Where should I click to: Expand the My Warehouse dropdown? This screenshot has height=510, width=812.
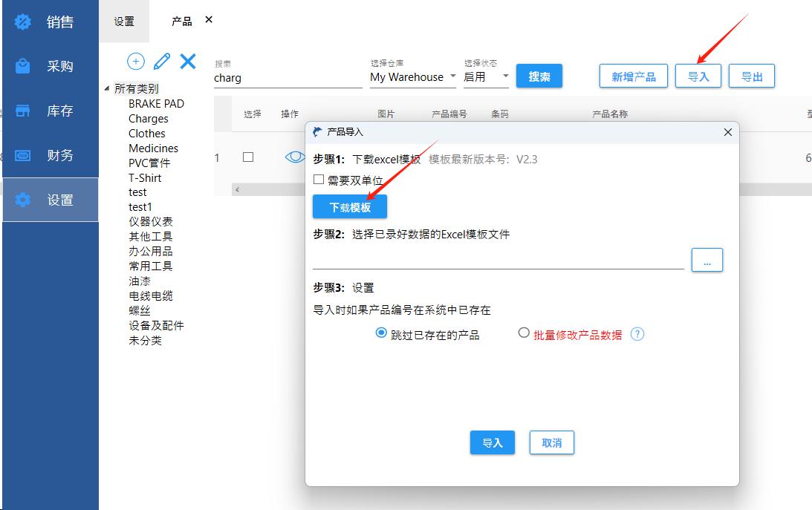[x=452, y=76]
